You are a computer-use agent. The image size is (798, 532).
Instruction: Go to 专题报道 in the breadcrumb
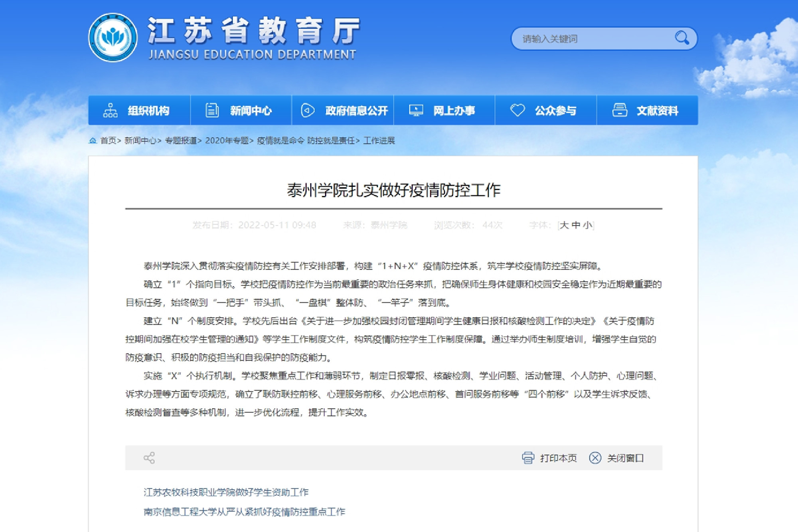(x=181, y=140)
